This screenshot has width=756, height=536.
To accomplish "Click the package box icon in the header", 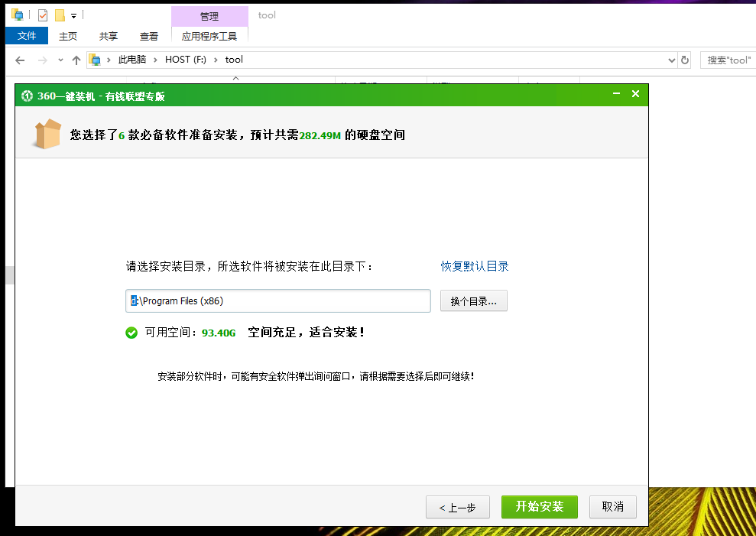I will (x=47, y=134).
